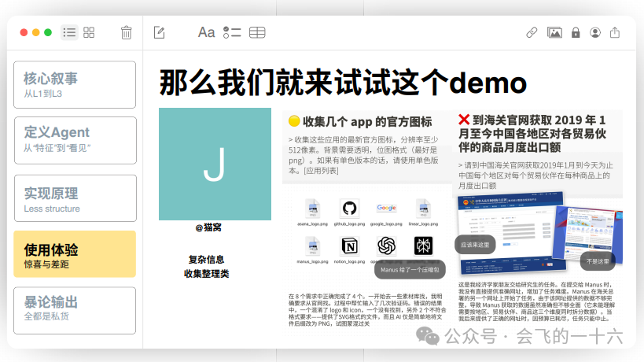
Task: Open the share icon
Action: [x=615, y=32]
